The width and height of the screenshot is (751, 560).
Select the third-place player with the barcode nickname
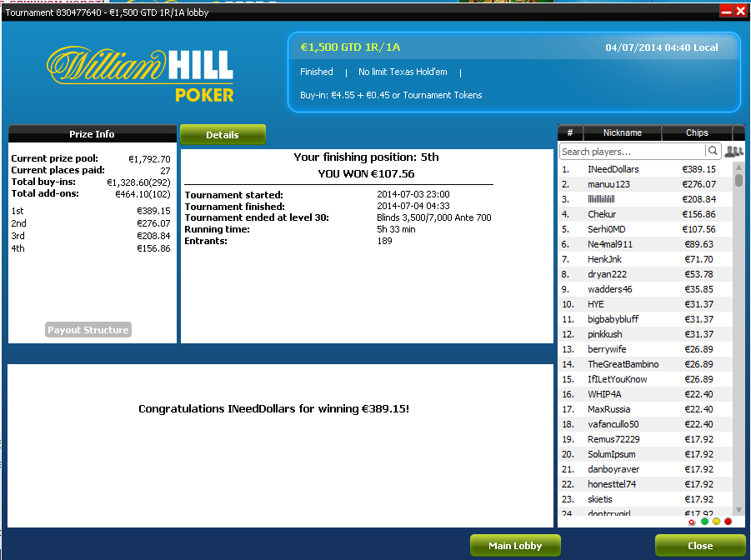[645, 199]
